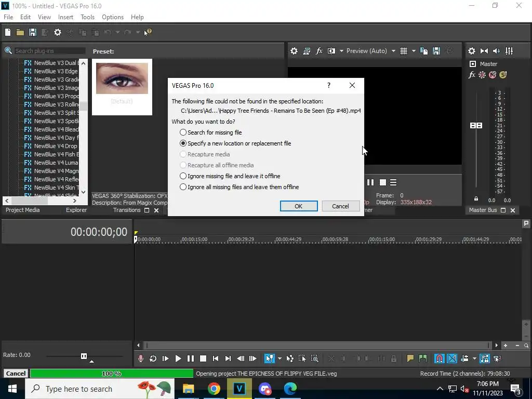The height and width of the screenshot is (399, 532).
Task: Open Project Properties gear in main toolbar
Action: 58,32
